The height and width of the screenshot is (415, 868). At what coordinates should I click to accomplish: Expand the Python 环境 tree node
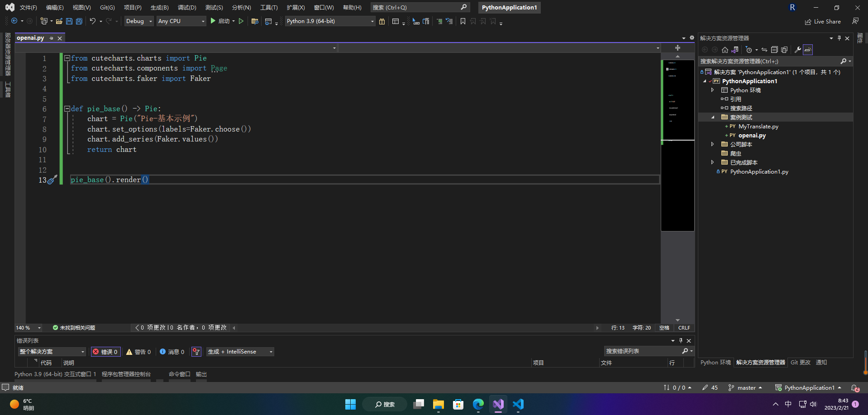[713, 90]
